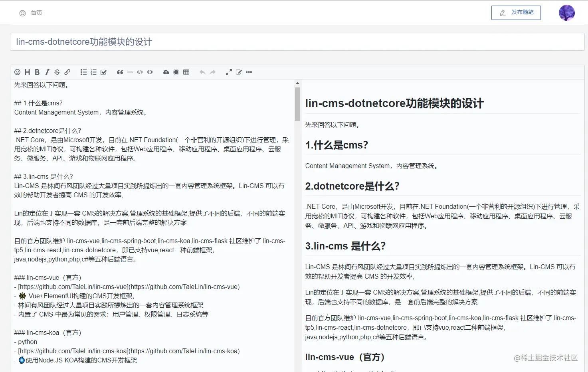Click the preview main title heading
Viewport: 588px width, 372px height.
pyautogui.click(x=394, y=103)
